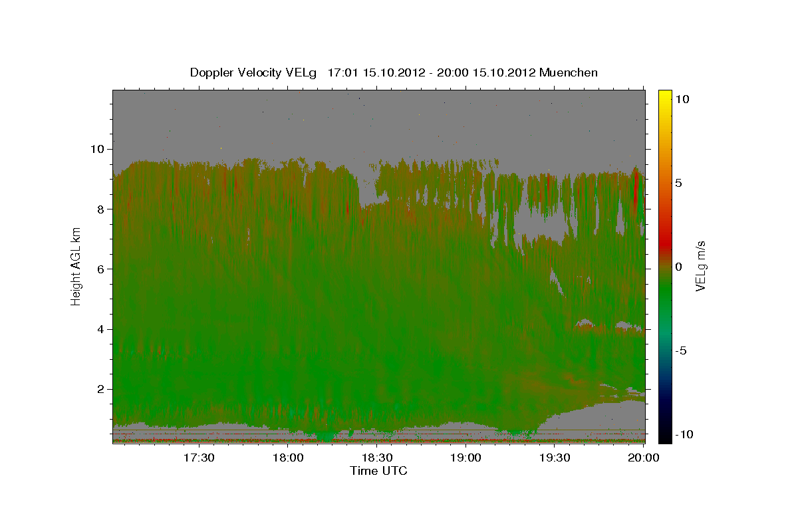Click the '19:00' time tick label
Viewport: 798px width, 532px height.
[x=465, y=458]
